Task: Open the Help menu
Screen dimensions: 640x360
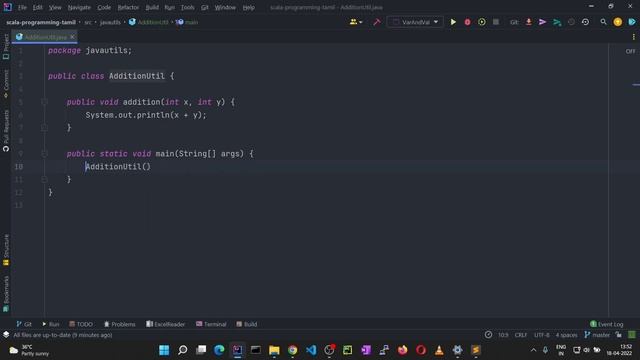Action: 249,7
